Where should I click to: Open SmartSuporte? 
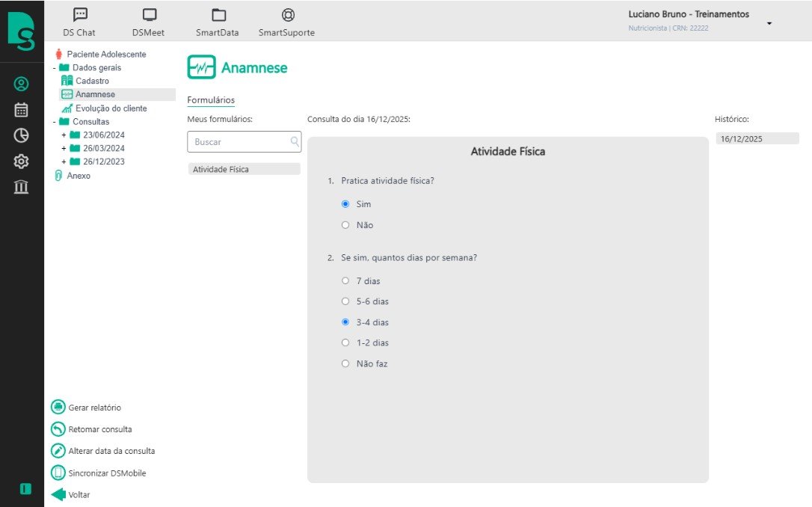pyautogui.click(x=287, y=22)
